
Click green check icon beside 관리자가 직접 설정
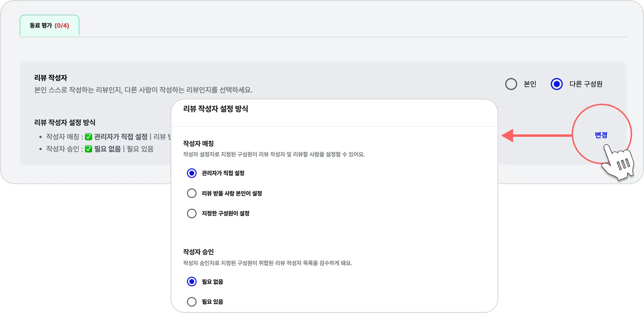coord(89,137)
